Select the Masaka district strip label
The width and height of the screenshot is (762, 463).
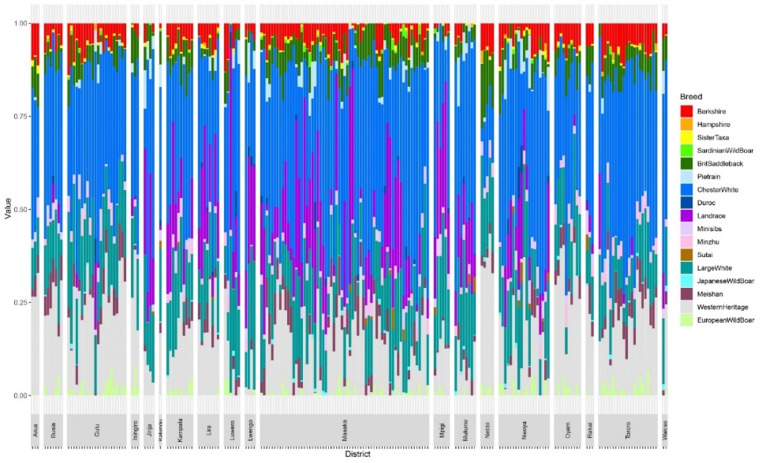coord(345,430)
